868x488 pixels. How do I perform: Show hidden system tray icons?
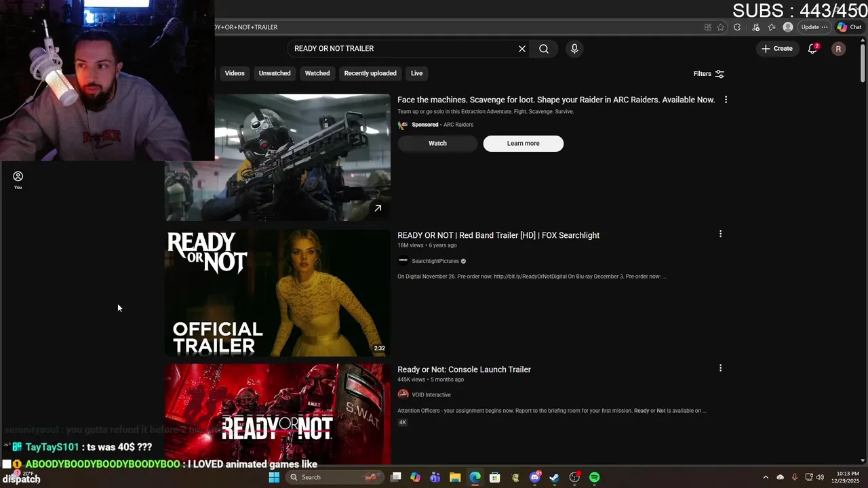(766, 477)
